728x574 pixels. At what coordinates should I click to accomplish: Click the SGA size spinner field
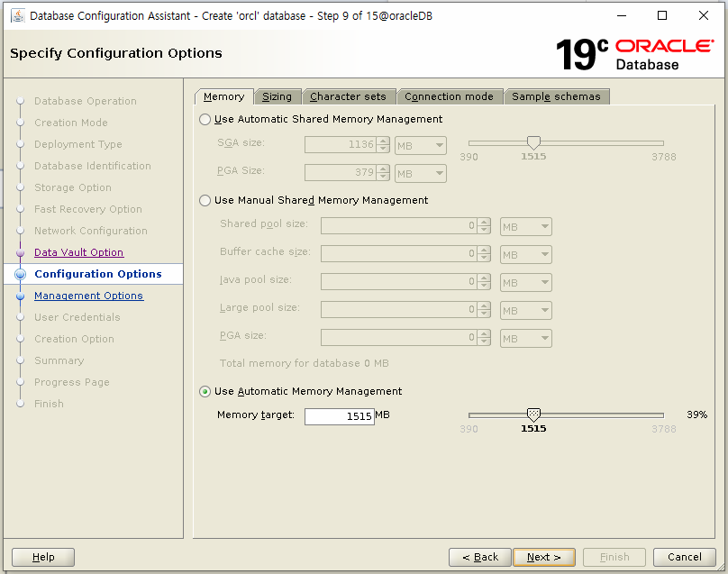coord(347,145)
